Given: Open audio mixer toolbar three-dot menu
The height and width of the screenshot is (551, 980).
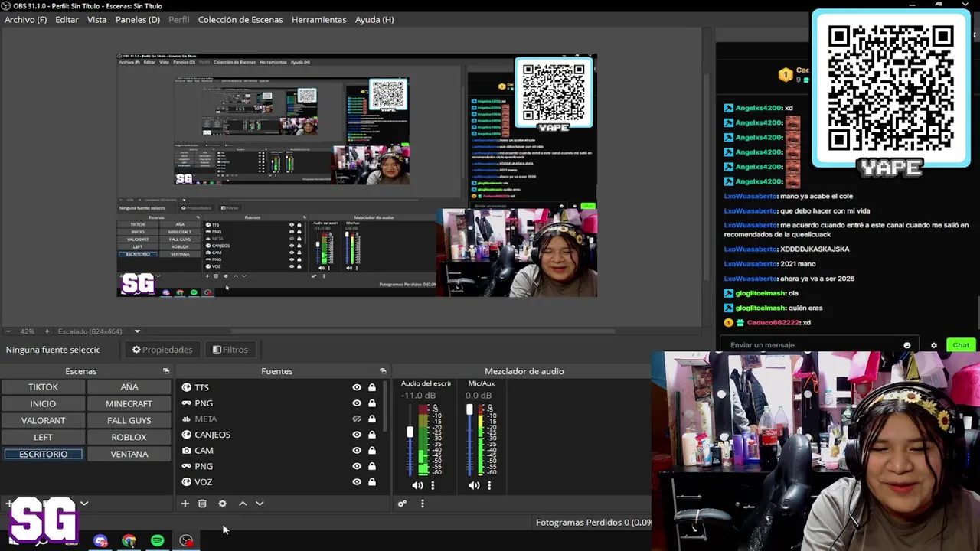Looking at the screenshot, I should click(422, 504).
